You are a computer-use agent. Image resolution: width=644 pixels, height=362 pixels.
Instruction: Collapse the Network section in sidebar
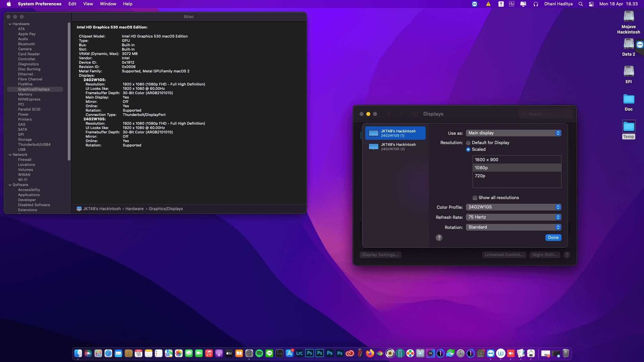click(x=10, y=155)
